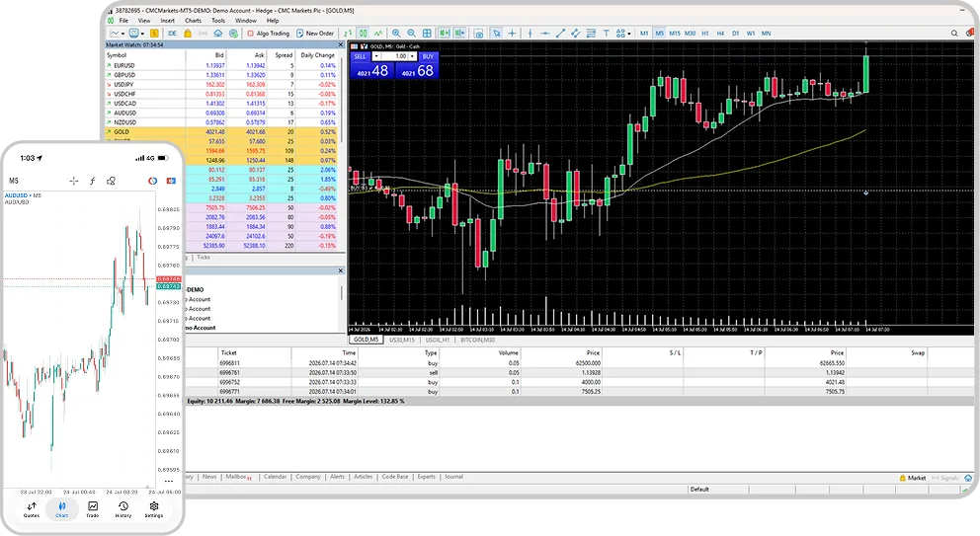
Task: Tap M5 timeframe selector in phone app
Action: pyautogui.click(x=14, y=181)
